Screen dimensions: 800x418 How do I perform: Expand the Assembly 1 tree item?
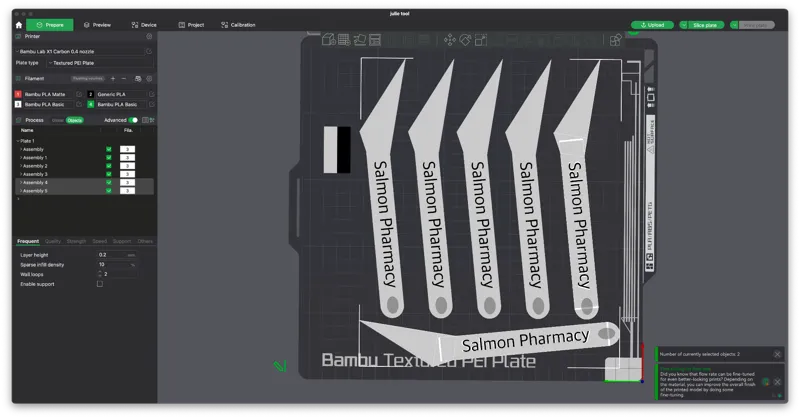tap(21, 158)
